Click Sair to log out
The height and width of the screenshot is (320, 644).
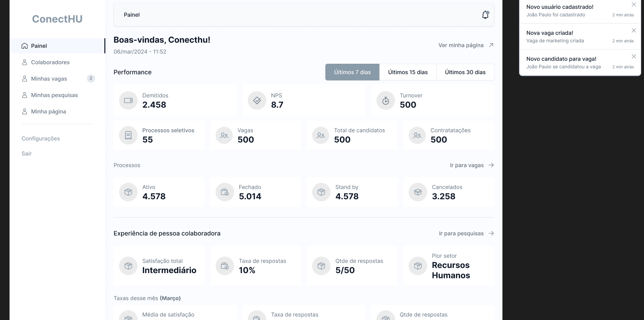[x=27, y=154]
